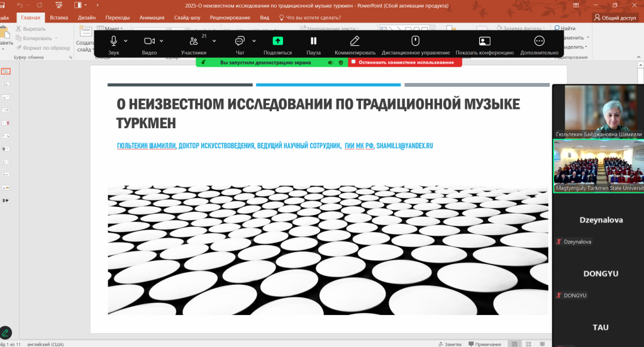Switch to Normal view in status bar
This screenshot has height=347, width=644.
514,344
